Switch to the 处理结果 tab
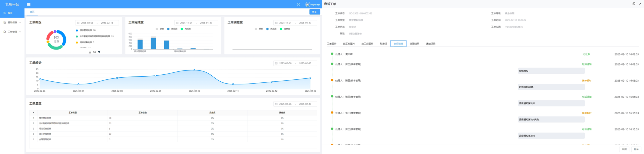 414,44
